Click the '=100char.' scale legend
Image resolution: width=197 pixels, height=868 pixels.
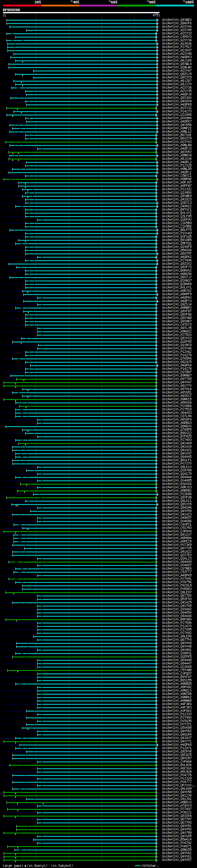point(146,865)
